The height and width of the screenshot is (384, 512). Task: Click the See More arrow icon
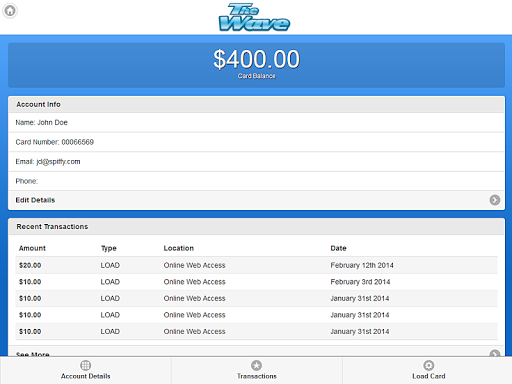pyautogui.click(x=495, y=353)
